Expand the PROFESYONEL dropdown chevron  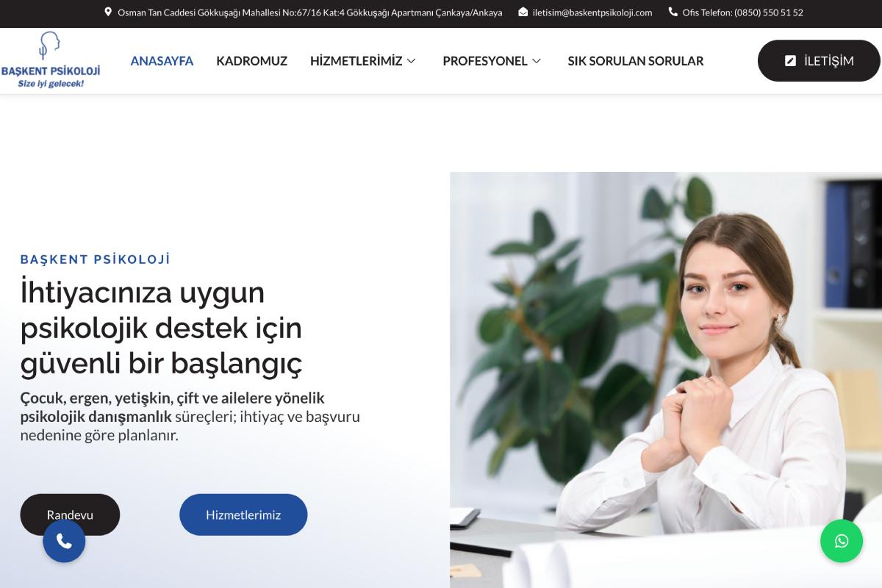pyautogui.click(x=536, y=61)
